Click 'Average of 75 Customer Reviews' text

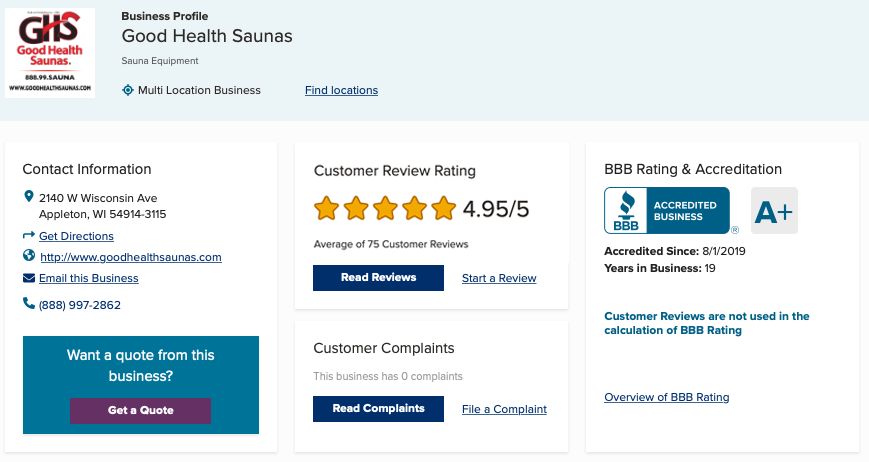coord(391,244)
